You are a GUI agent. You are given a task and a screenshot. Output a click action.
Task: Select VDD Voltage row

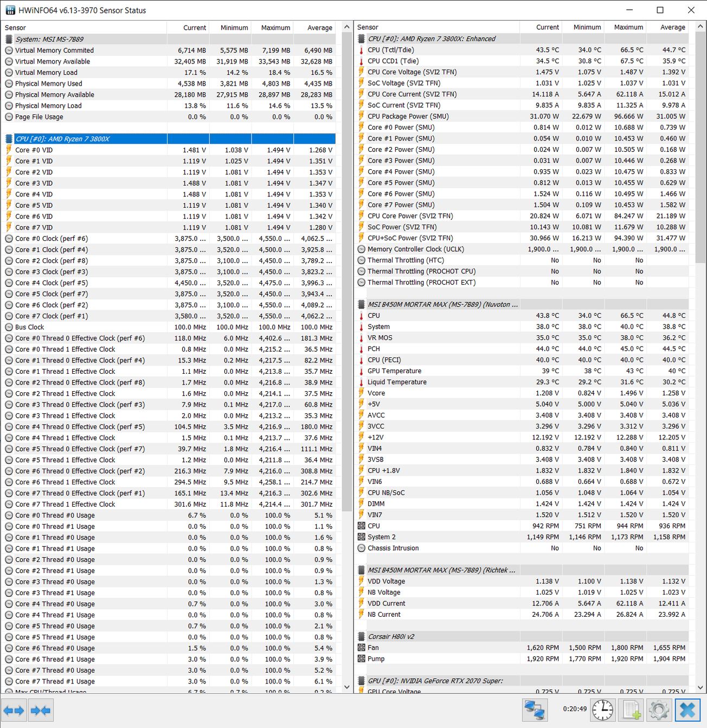tap(523, 581)
